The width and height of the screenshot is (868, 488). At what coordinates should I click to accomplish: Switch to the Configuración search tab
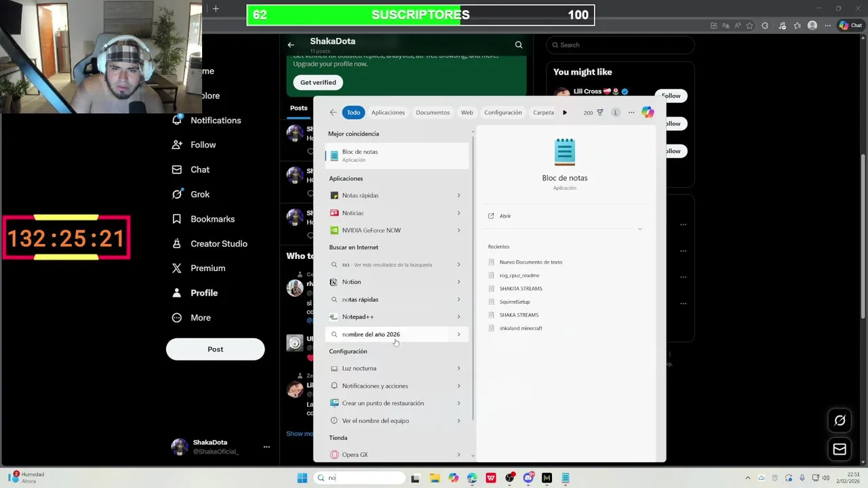503,113
